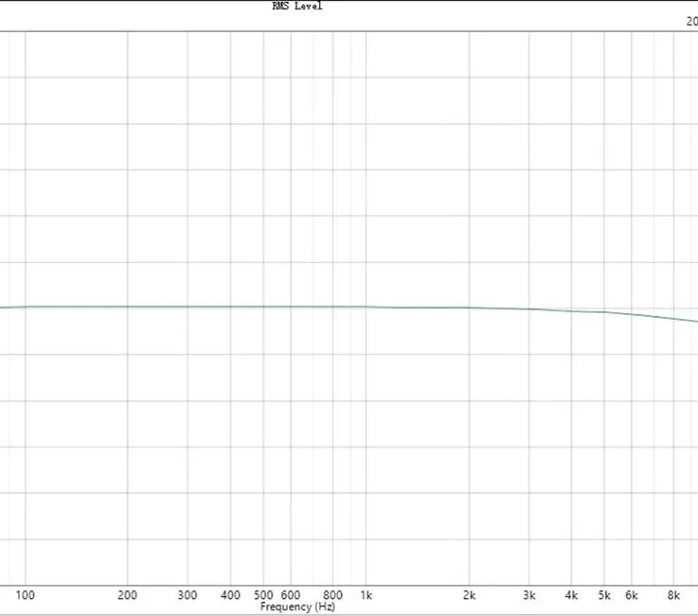Click the 2k tick label on x-axis
The width and height of the screenshot is (698, 616).
(469, 595)
